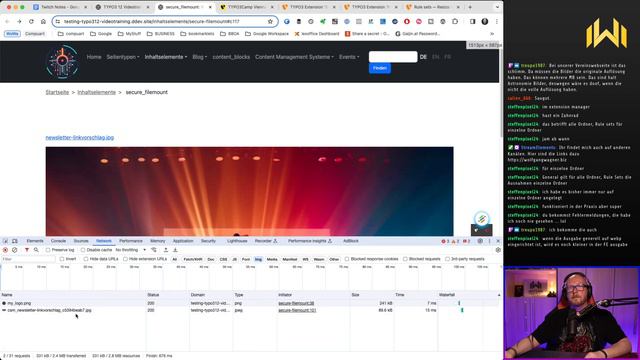Bookmark this page with the star icon

[x=270, y=21]
